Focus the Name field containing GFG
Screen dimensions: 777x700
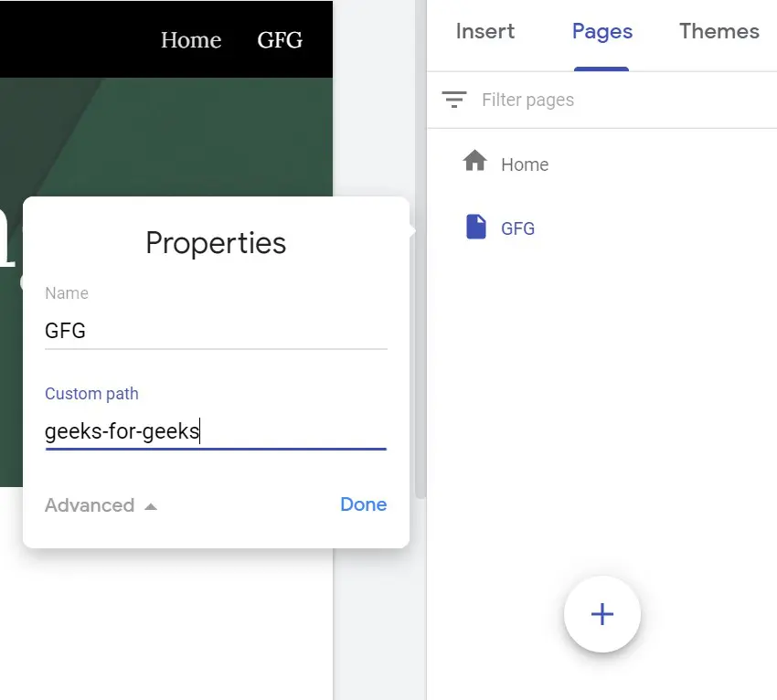tap(216, 331)
